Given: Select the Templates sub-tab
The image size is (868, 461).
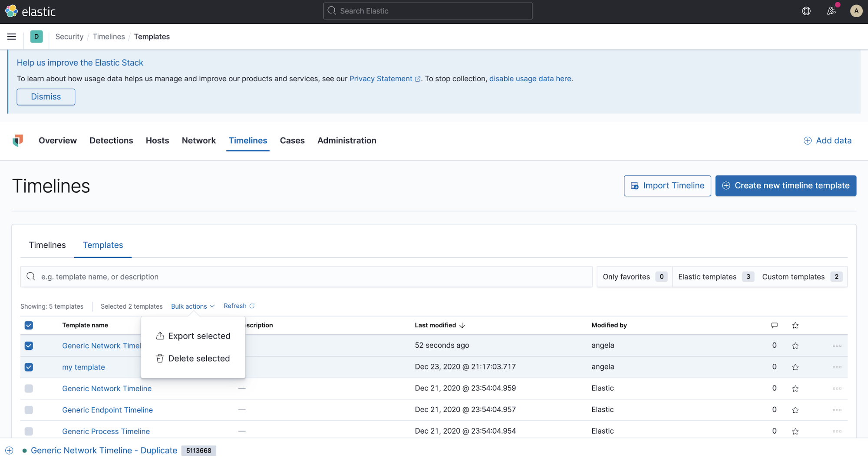Looking at the screenshot, I should pos(103,245).
